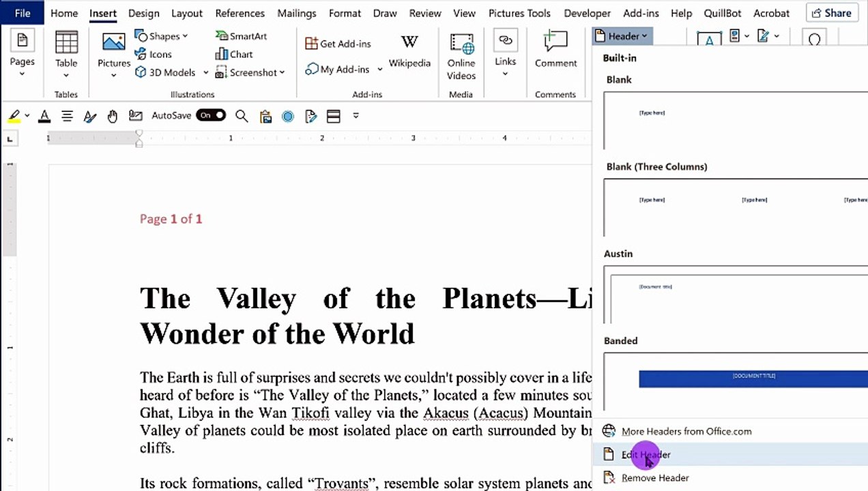Insert a new Comment

tap(555, 50)
